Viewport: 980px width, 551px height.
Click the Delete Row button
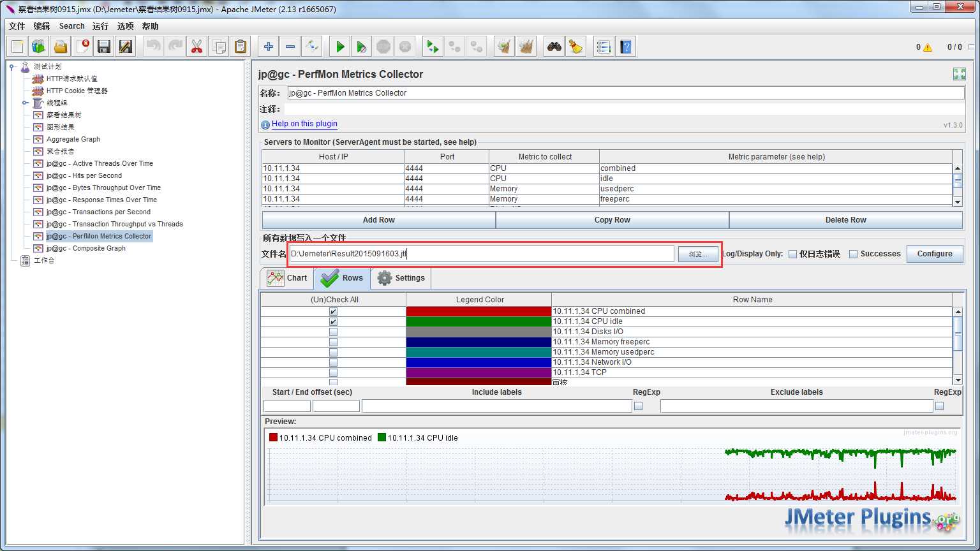(846, 220)
